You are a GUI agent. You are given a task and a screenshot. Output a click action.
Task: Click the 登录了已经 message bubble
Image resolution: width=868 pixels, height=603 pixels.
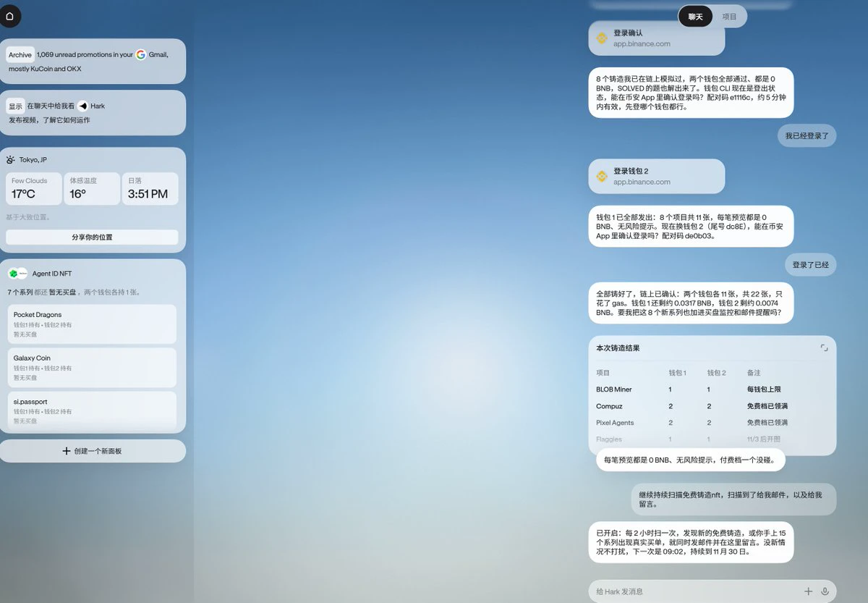pos(811,265)
